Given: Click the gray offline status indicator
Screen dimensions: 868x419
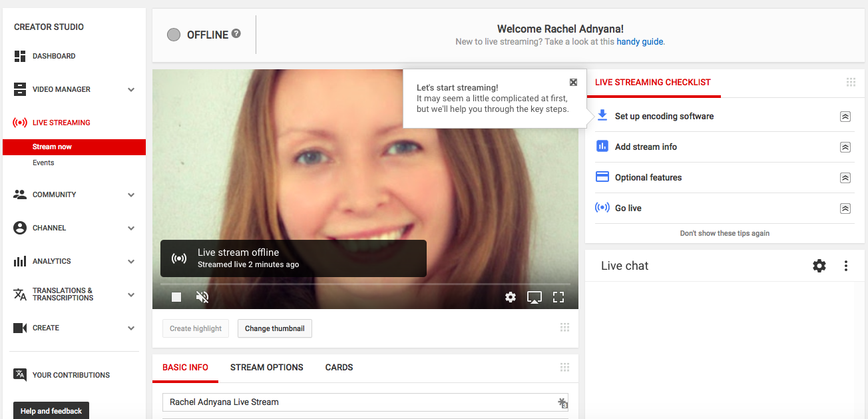Looking at the screenshot, I should click(x=174, y=35).
